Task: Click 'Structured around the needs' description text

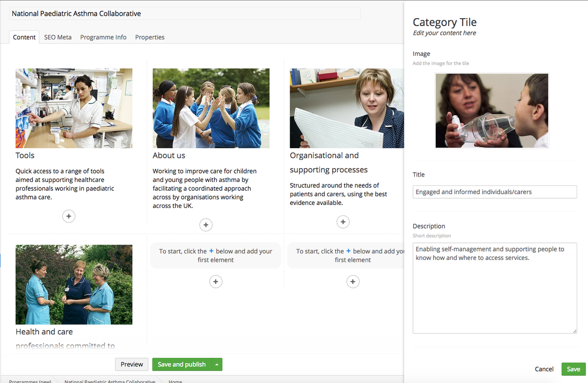Action: [x=339, y=194]
